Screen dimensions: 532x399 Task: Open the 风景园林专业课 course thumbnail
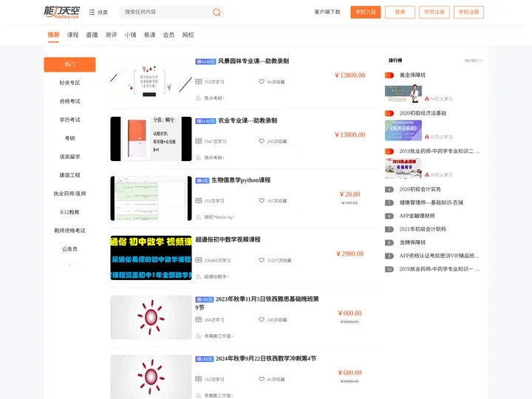click(x=151, y=80)
